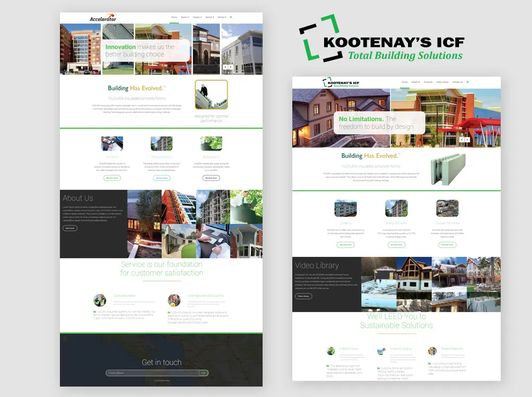Open About Us in Kootenay's ICF navigation
This screenshot has width=532, height=397.
pos(416,82)
